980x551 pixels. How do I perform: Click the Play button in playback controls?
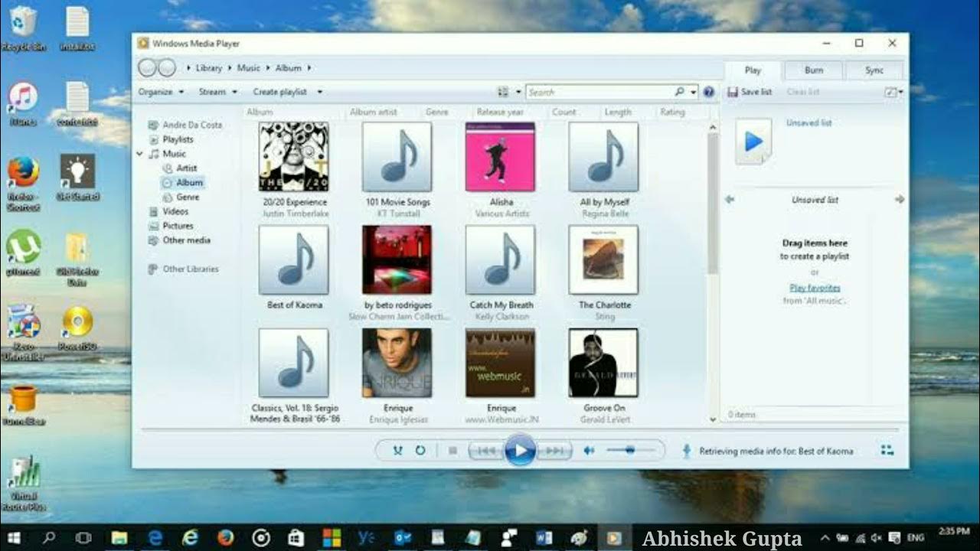coord(520,451)
